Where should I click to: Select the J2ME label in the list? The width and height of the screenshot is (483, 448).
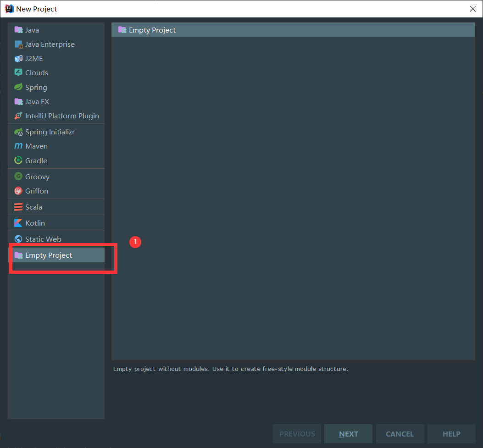click(34, 59)
